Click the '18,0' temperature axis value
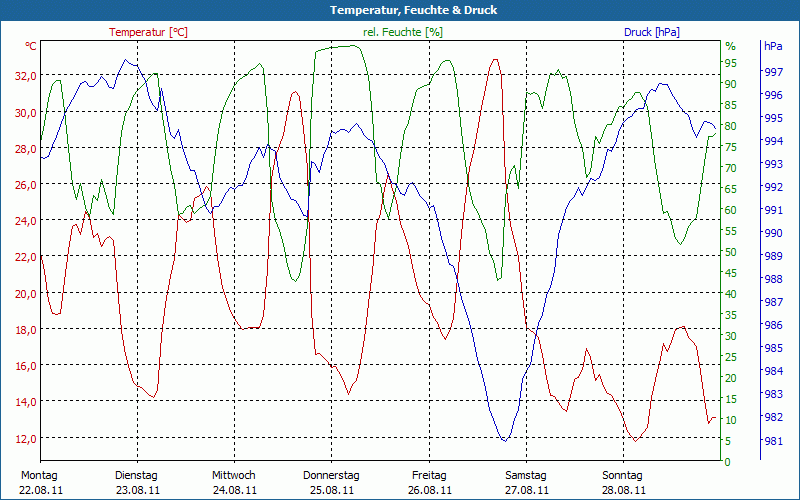 click(x=26, y=330)
